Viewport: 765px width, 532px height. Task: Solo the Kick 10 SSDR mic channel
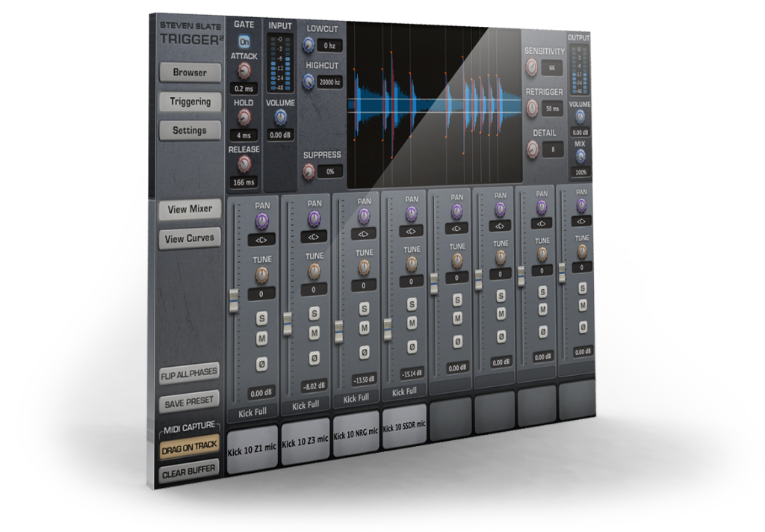click(x=412, y=304)
